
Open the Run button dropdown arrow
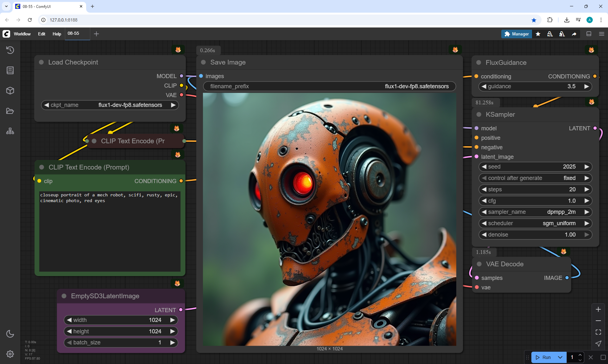(560, 357)
